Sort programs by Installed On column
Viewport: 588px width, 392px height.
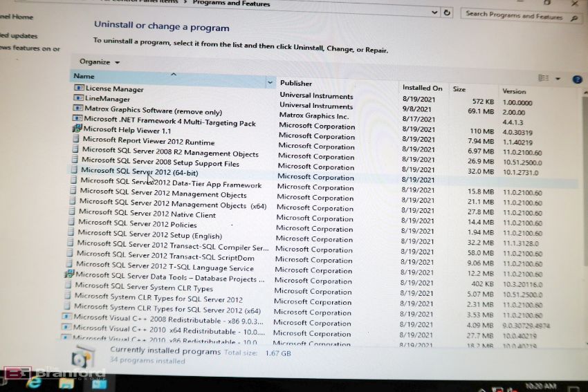(x=422, y=88)
